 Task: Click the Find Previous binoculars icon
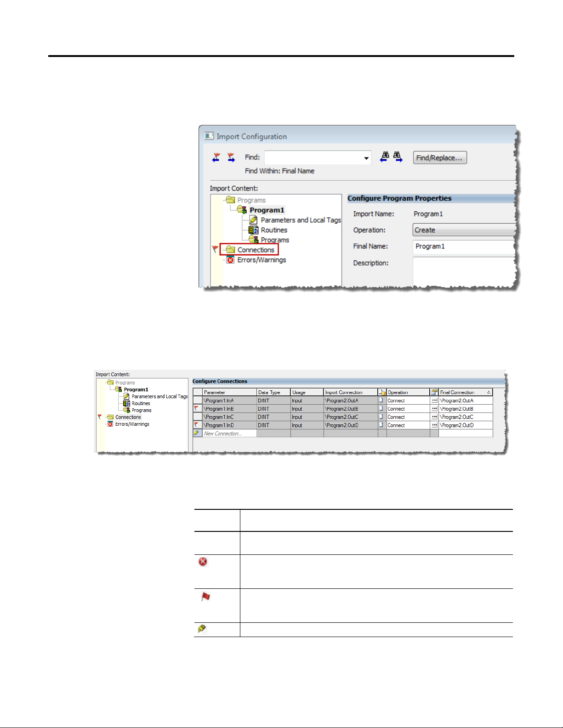point(385,157)
